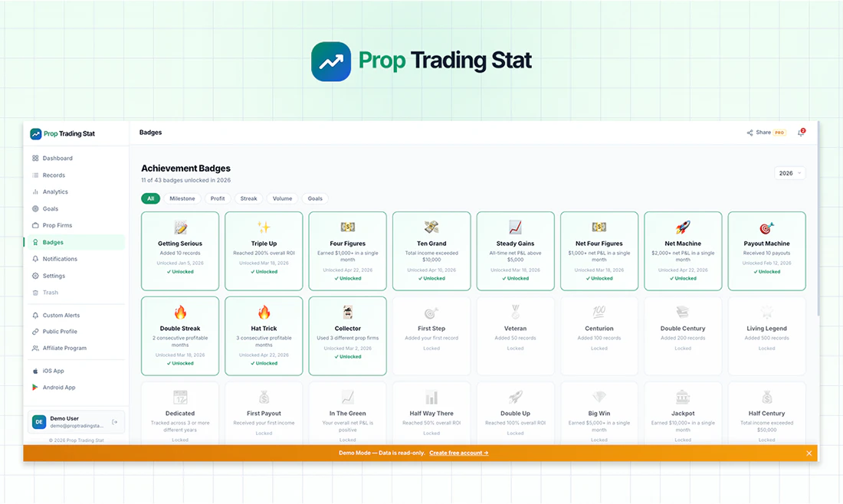This screenshot has width=843, height=504.
Task: Open the Jackpot badge card
Action: click(x=683, y=413)
